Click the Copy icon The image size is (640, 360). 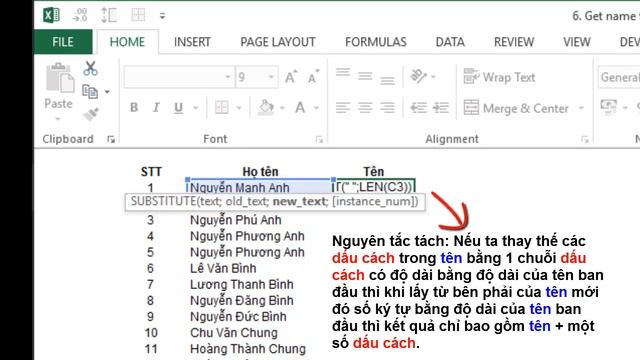coord(90,92)
